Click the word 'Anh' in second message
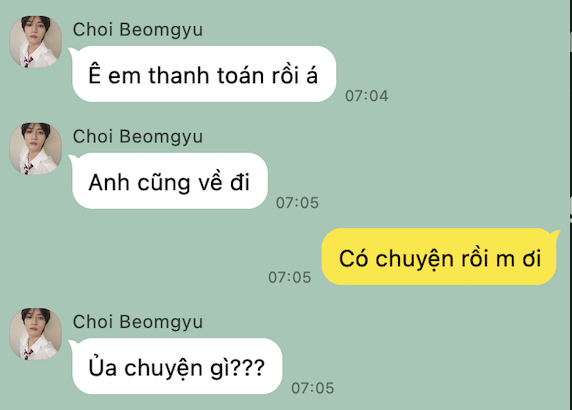The width and height of the screenshot is (572, 410). [x=109, y=182]
